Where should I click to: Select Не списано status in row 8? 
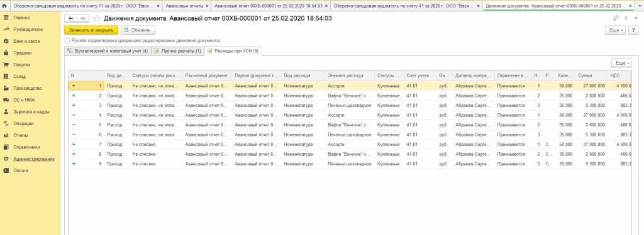pyautogui.click(x=156, y=154)
